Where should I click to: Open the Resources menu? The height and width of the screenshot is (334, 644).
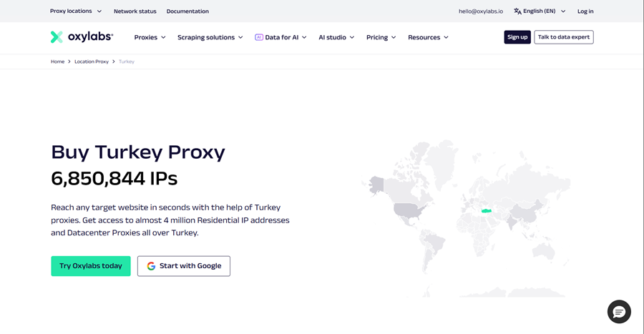pyautogui.click(x=428, y=37)
